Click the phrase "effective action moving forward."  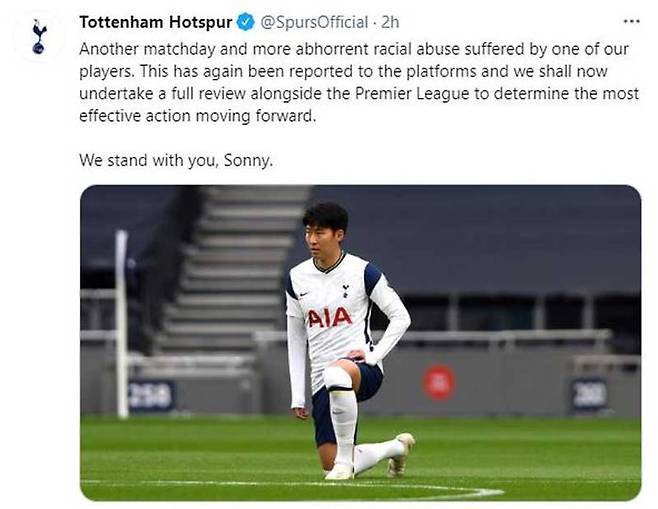click(197, 116)
